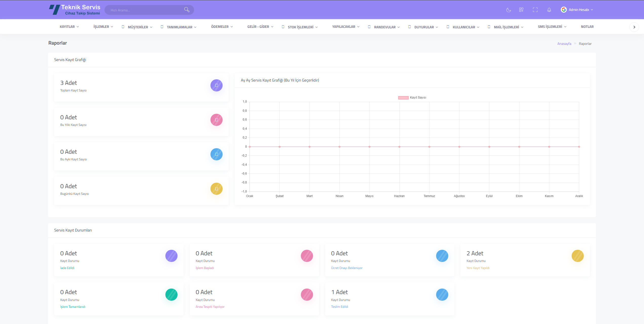
Task: Go to Anasayfa breadcrumb link
Action: [564, 44]
